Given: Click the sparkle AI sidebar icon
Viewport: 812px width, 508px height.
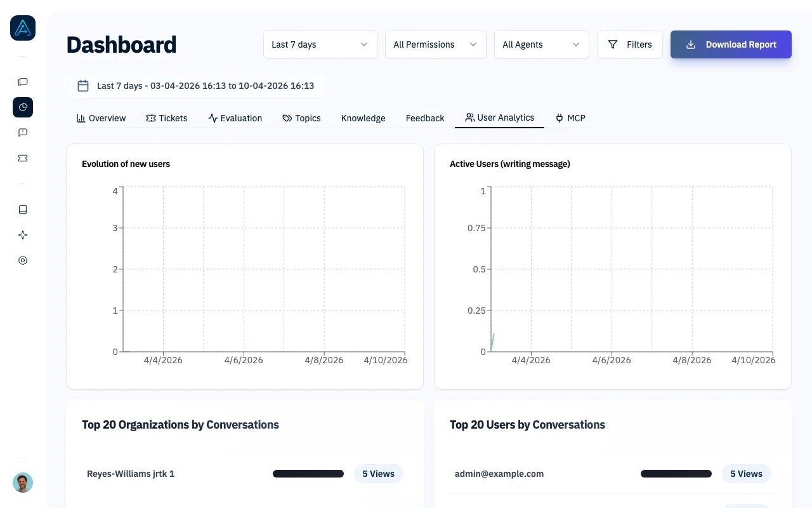Looking at the screenshot, I should 23,235.
